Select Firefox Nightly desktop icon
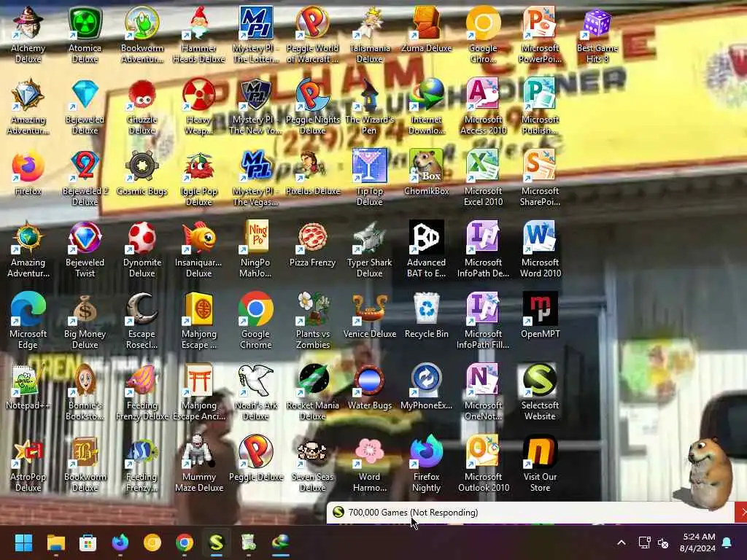Viewport: 747px width, 560px height. click(x=426, y=464)
